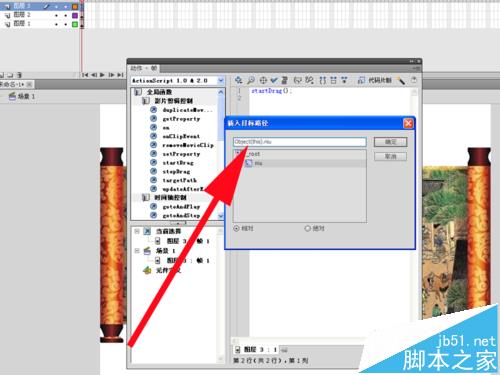Click the miu movie clip icon in dialog
Viewport: 500px width, 375px height.
(249, 163)
